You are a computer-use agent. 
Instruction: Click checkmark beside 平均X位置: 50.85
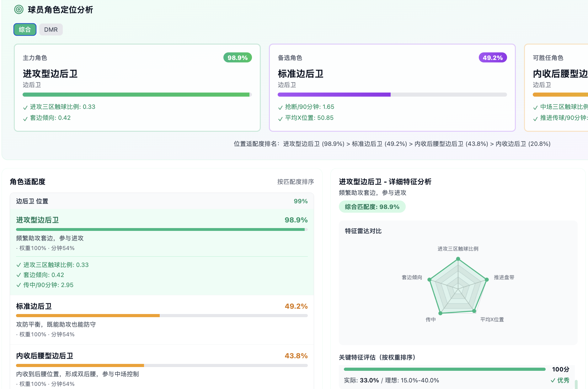tap(281, 119)
